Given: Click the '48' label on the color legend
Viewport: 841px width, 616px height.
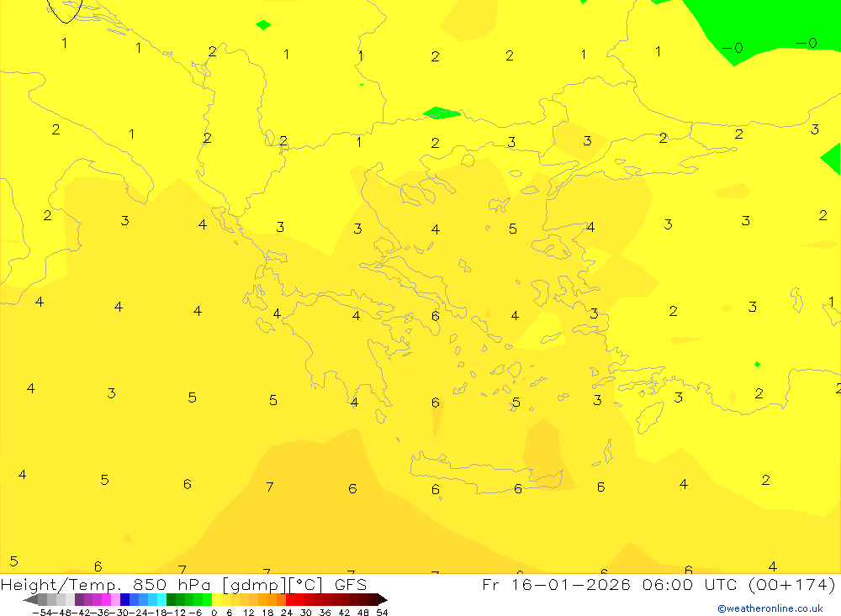Looking at the screenshot, I should 363,613.
